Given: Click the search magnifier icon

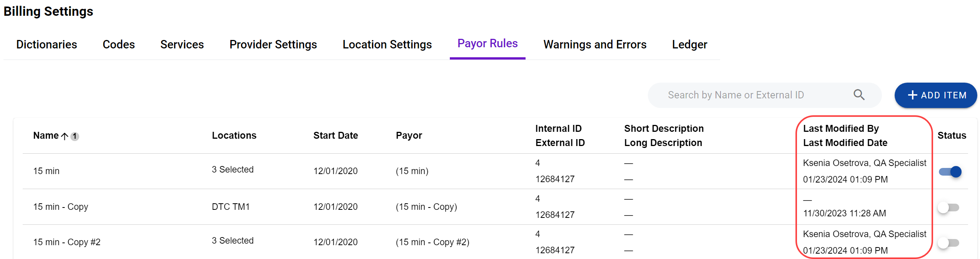Looking at the screenshot, I should pyautogui.click(x=859, y=95).
